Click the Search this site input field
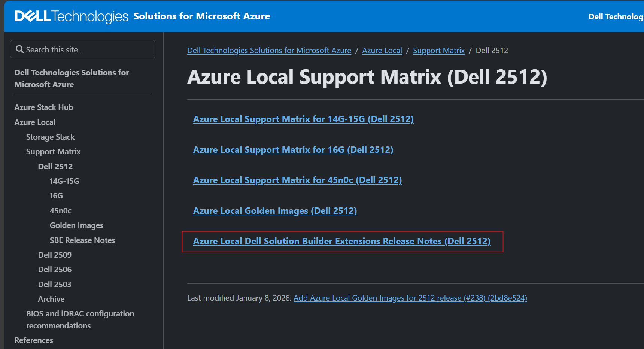The image size is (644, 349). 82,49
